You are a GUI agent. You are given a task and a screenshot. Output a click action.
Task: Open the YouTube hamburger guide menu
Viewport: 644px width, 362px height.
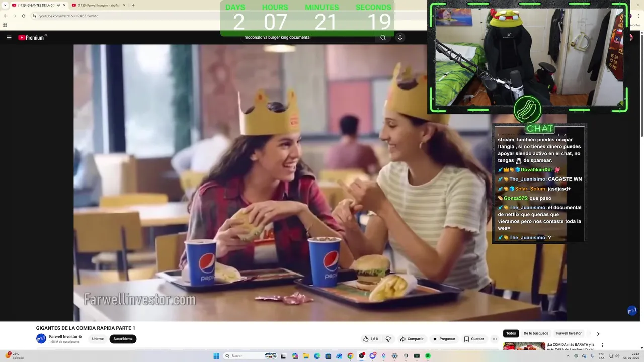(9, 38)
